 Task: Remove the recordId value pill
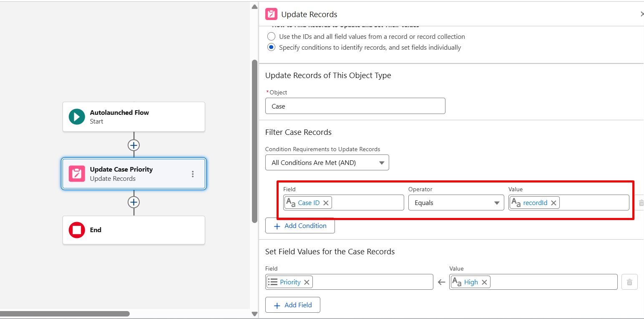point(553,203)
